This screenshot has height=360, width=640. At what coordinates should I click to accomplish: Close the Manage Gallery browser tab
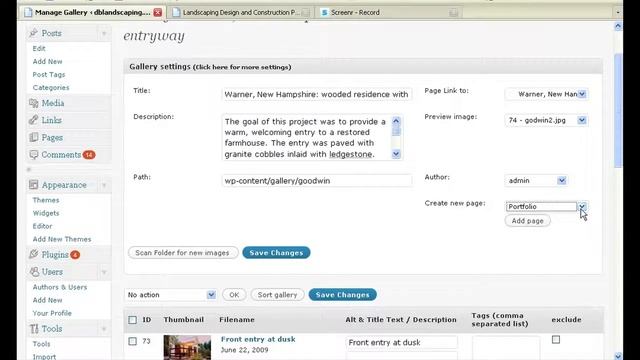[158, 12]
